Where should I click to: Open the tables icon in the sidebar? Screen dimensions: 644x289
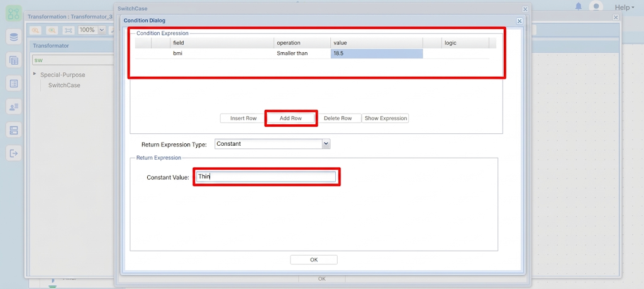[x=14, y=60]
